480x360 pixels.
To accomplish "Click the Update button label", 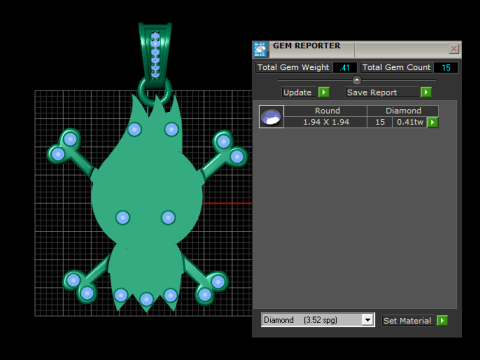I will (297, 92).
